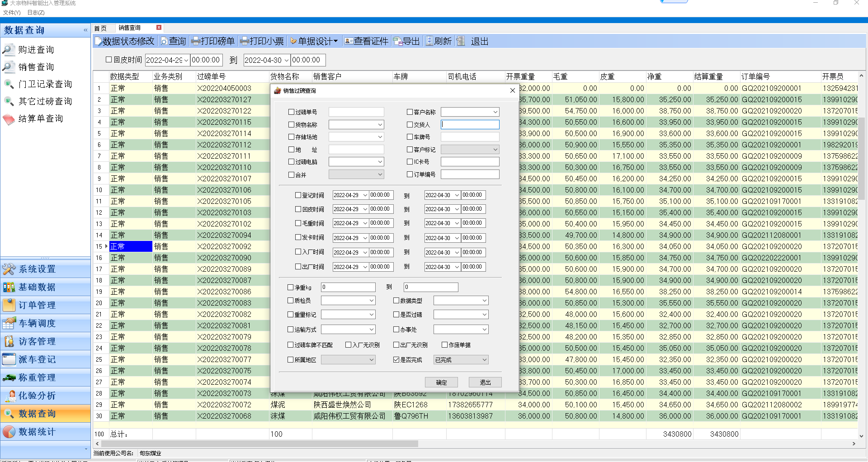Expand the 已完成 status dropdown

tap(484, 360)
